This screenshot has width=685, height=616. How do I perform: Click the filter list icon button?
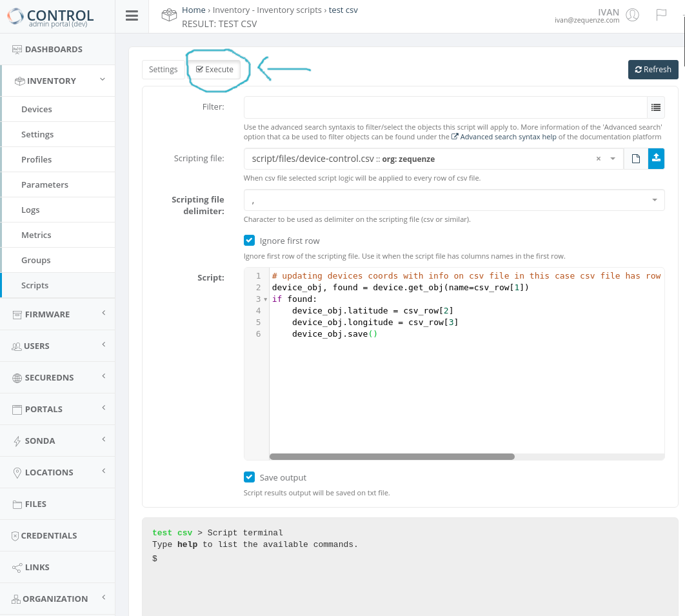tap(656, 107)
